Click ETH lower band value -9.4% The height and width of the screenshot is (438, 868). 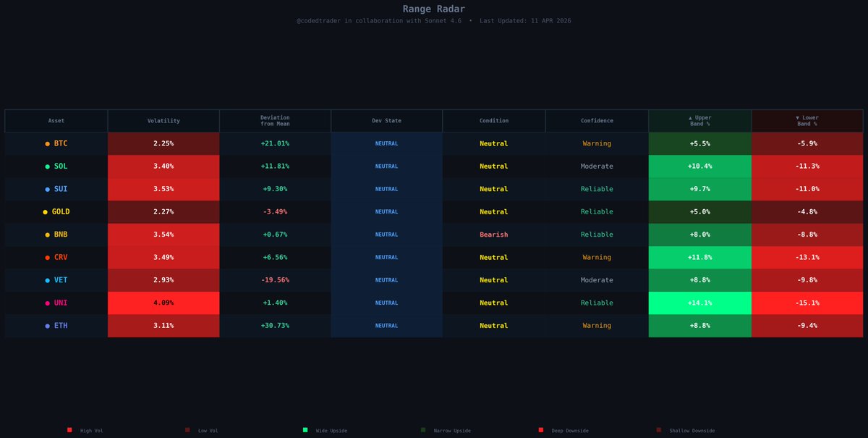807,326
